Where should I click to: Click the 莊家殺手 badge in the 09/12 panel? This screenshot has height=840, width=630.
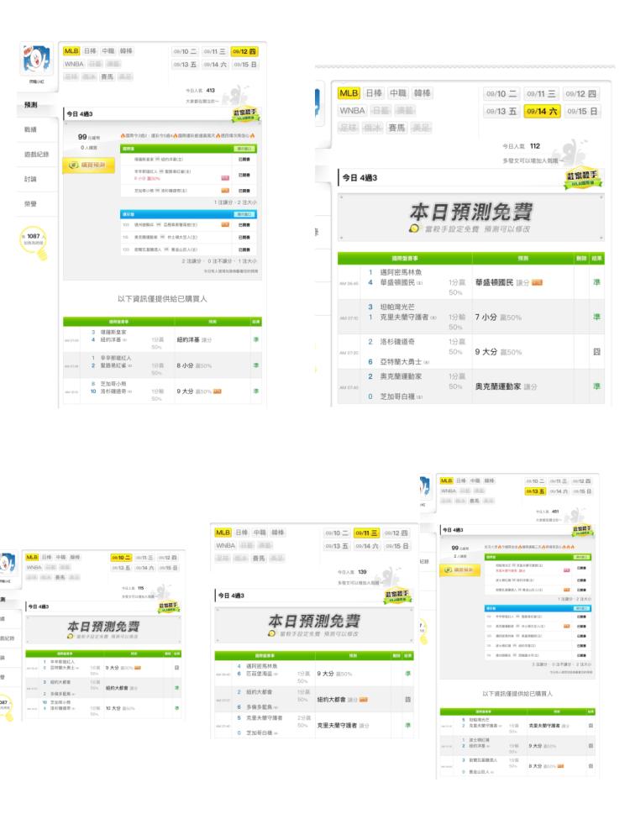[x=245, y=114]
